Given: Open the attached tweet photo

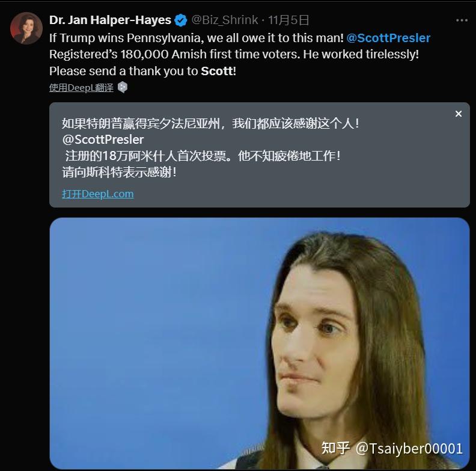Looking at the screenshot, I should (260, 343).
